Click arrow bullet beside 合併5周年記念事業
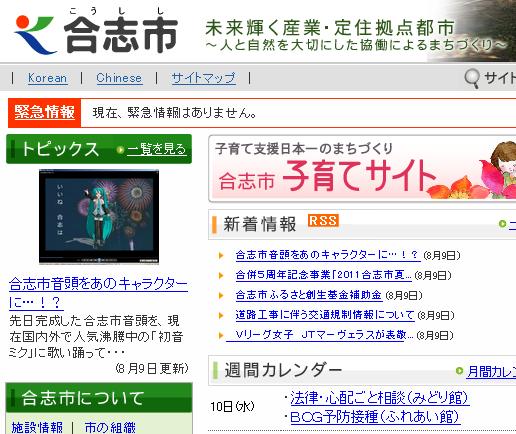The height and width of the screenshot is (434, 516). 221,276
